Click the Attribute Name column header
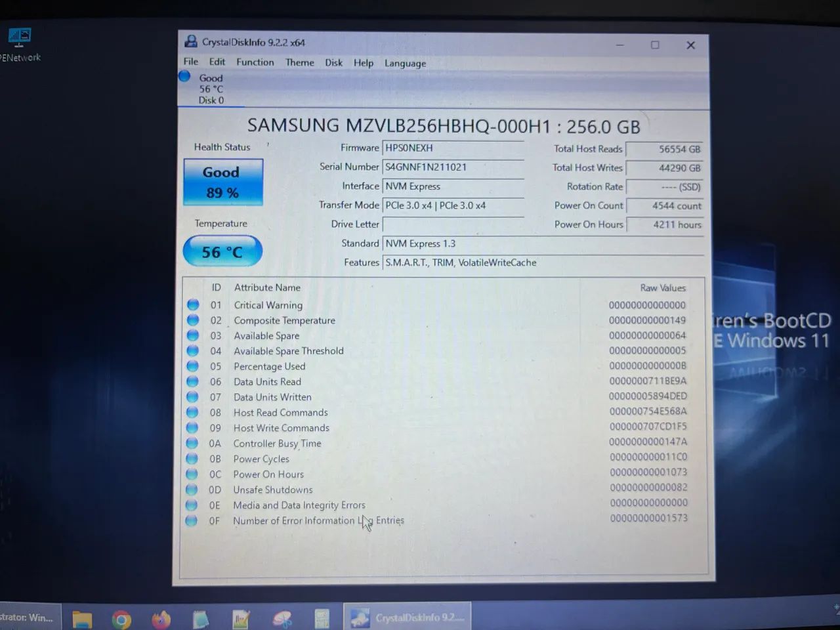The width and height of the screenshot is (840, 630). [267, 287]
